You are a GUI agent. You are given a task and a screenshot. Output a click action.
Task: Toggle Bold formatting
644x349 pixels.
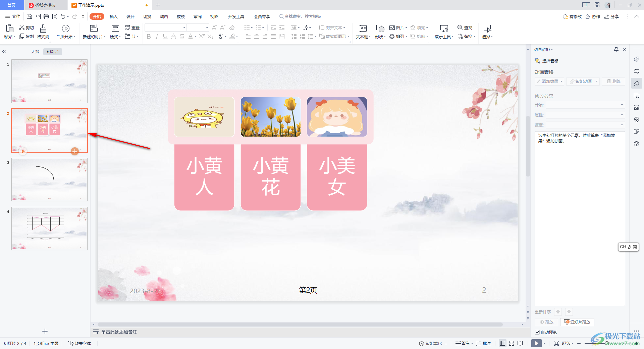pyautogui.click(x=149, y=36)
